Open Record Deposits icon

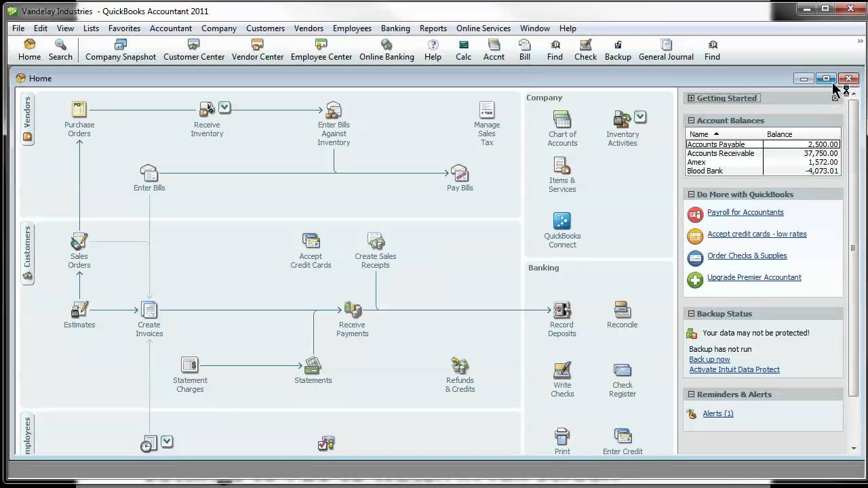(x=562, y=310)
